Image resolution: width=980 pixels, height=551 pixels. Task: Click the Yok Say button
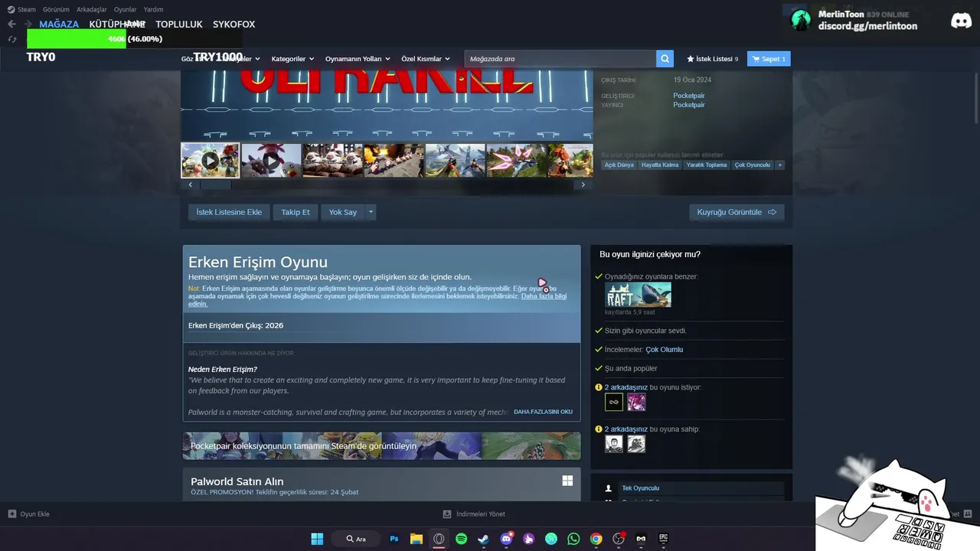[x=343, y=212]
